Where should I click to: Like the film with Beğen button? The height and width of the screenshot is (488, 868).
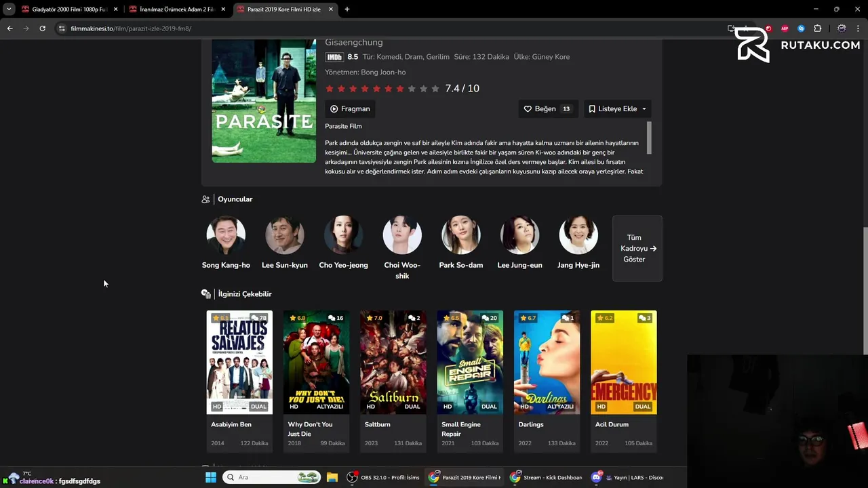(x=549, y=108)
